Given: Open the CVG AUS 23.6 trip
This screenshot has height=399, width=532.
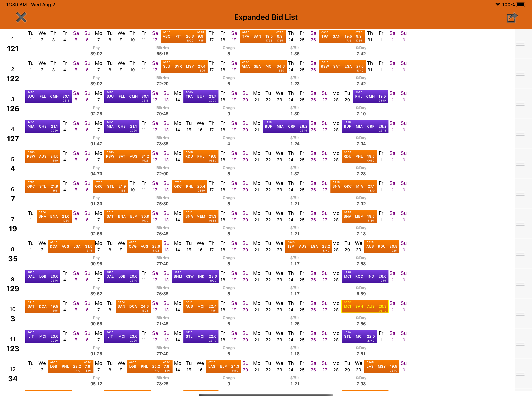Looking at the screenshot, I should click(x=144, y=246).
